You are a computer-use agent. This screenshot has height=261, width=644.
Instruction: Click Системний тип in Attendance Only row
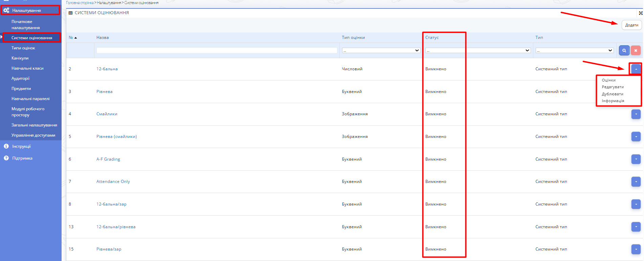551,182
